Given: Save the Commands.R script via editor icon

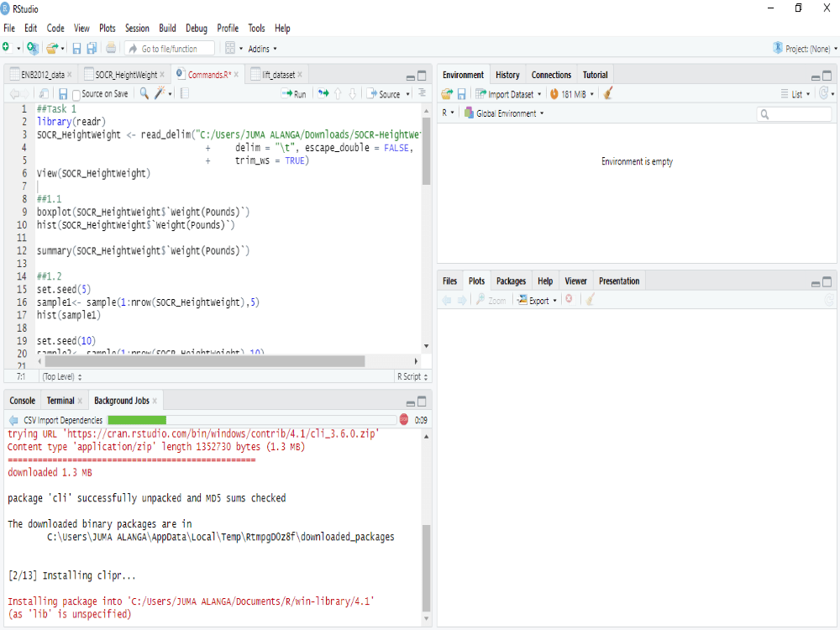Looking at the screenshot, I should point(63,94).
